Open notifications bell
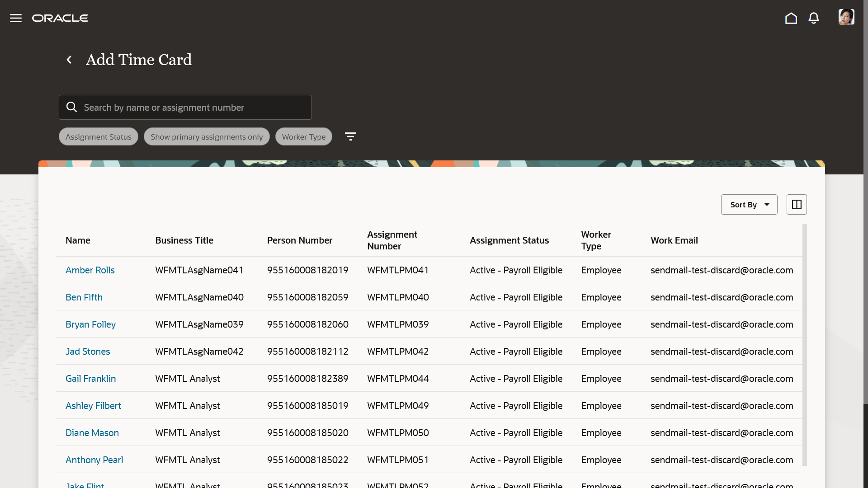868x488 pixels. [x=814, y=18]
